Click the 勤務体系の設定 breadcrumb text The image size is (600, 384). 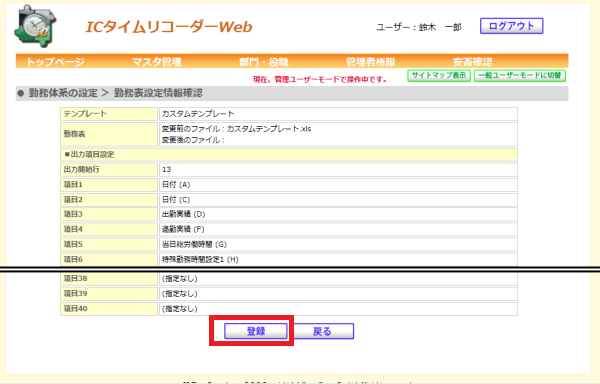point(63,93)
